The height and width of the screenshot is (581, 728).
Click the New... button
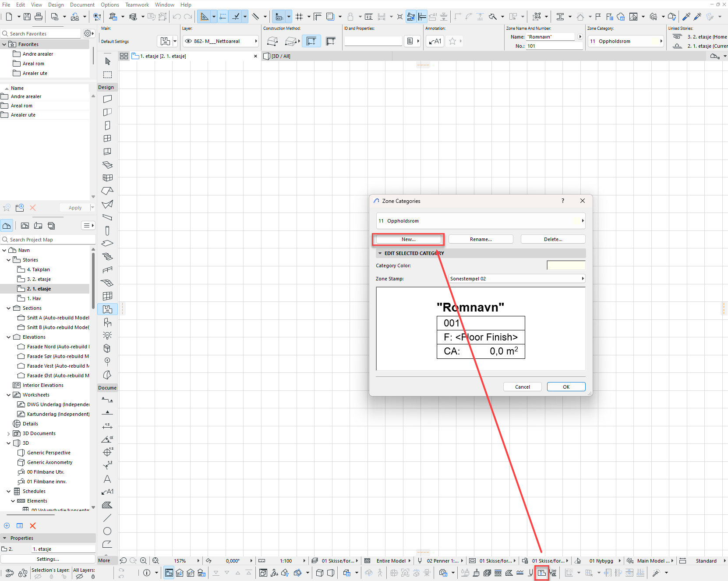[x=408, y=239]
